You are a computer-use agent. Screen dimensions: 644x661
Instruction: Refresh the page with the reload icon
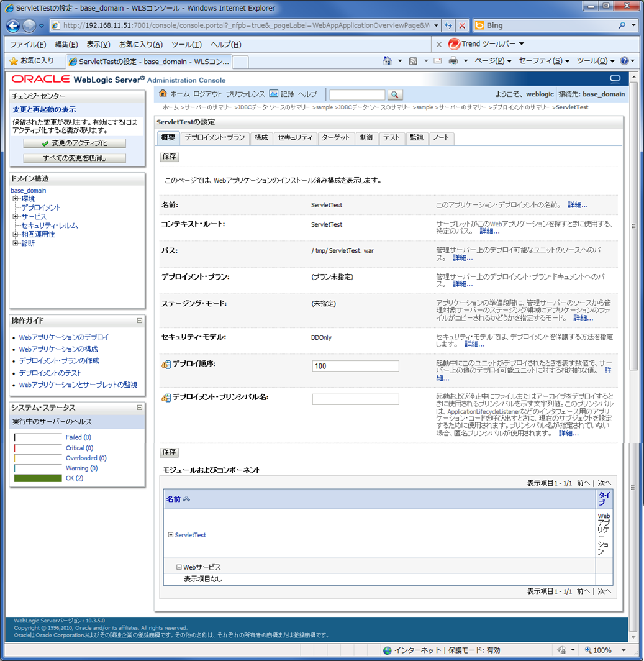click(448, 25)
